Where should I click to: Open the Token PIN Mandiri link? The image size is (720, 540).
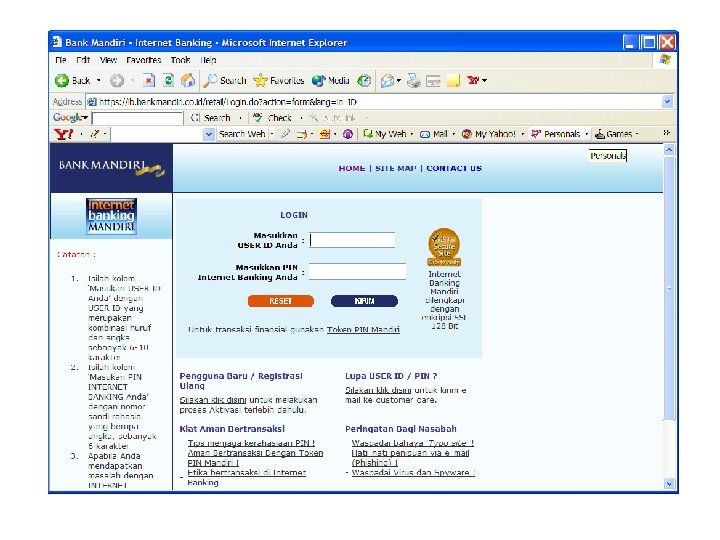[363, 330]
